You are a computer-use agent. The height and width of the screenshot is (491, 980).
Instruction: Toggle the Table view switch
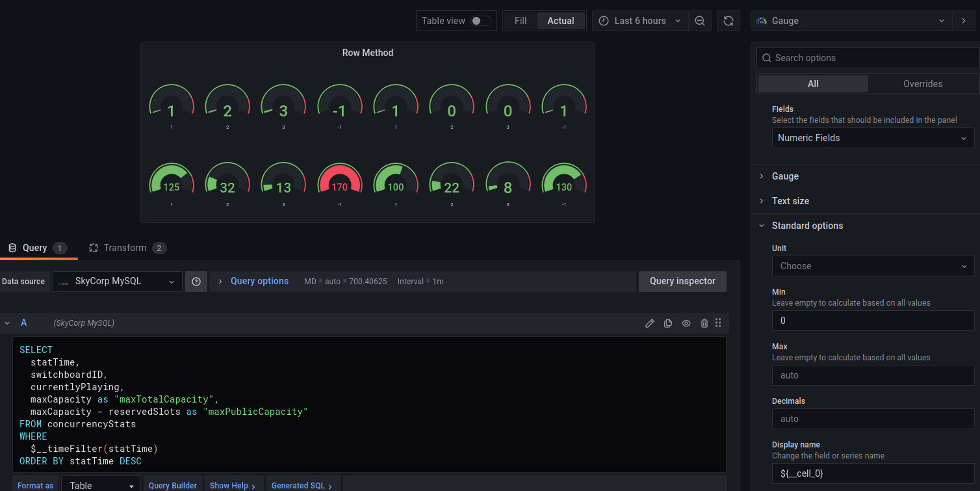click(481, 21)
